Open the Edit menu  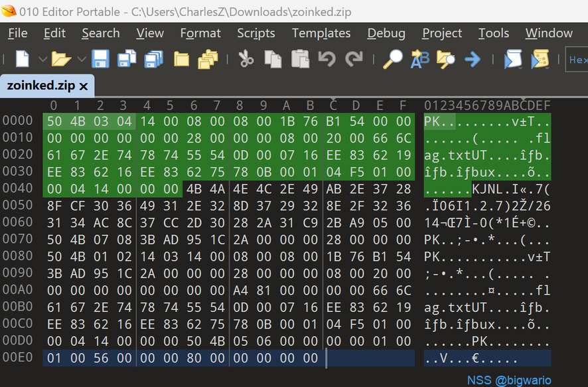54,33
